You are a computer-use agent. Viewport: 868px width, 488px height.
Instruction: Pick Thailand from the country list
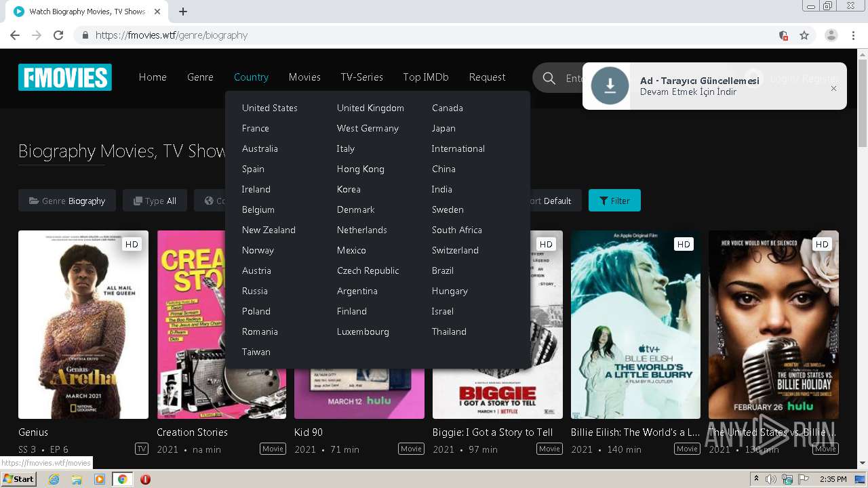(449, 331)
